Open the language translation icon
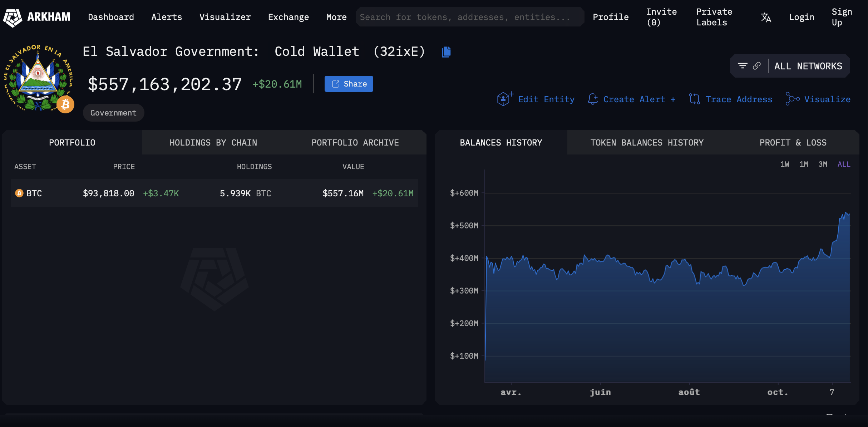 tap(766, 17)
